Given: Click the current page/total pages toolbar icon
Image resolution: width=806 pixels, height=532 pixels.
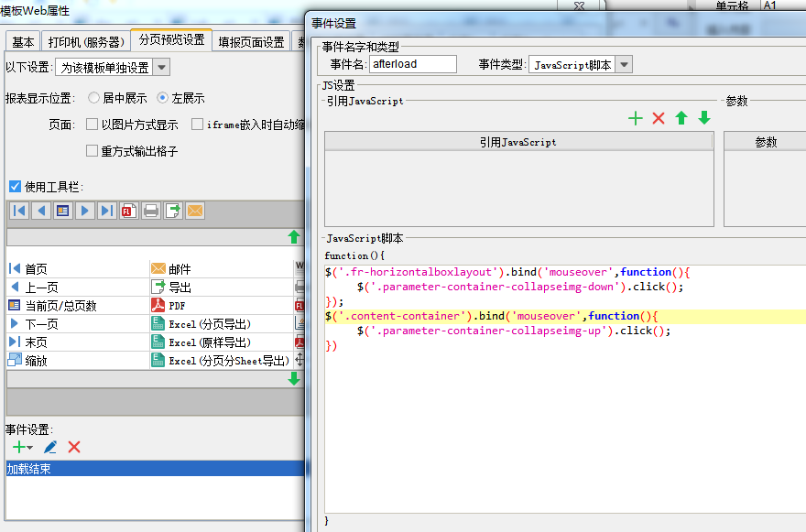Looking at the screenshot, I should [62, 211].
